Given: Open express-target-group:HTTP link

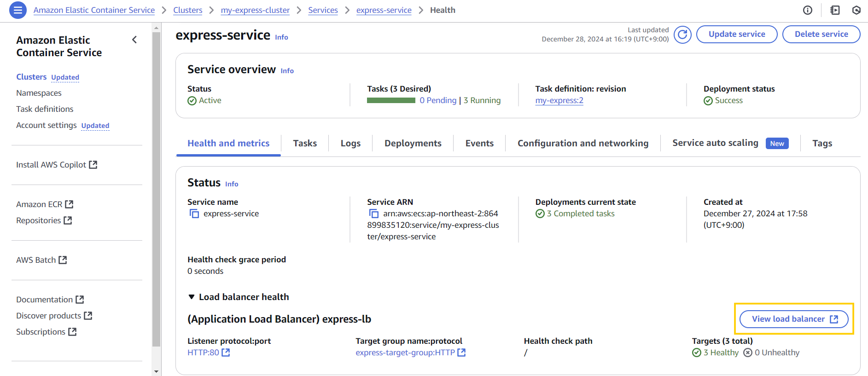Looking at the screenshot, I should (x=405, y=353).
